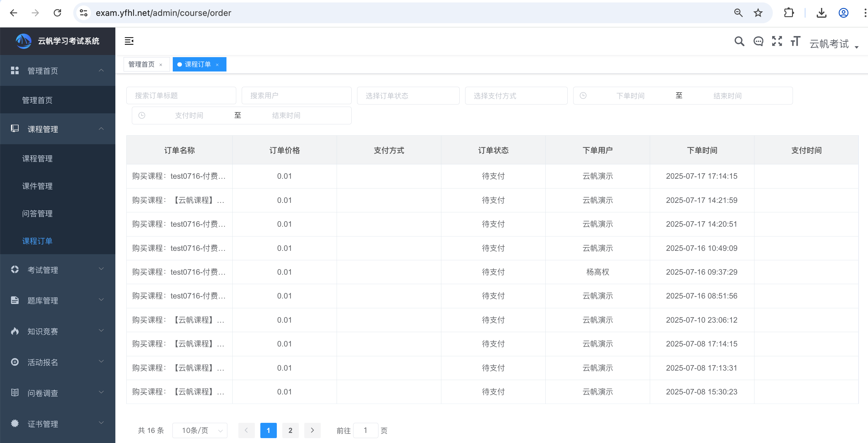Click the 知识竞赛 flame icon

tap(15, 331)
